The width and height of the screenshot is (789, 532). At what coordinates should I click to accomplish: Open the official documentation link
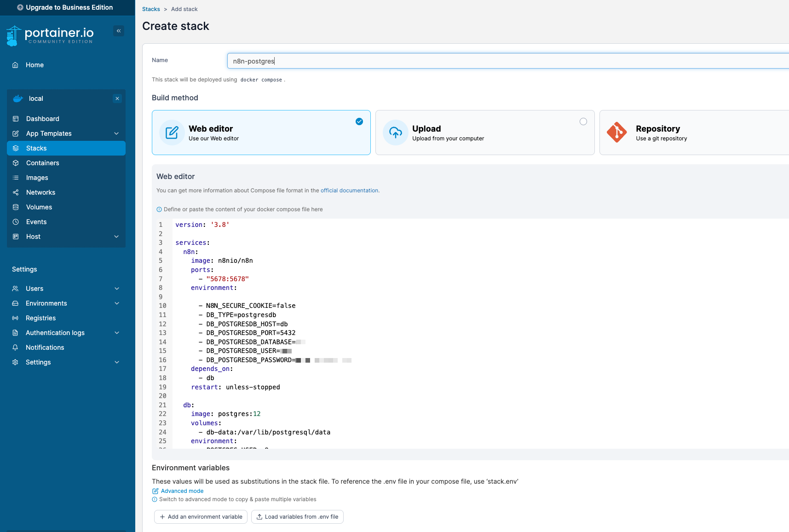pyautogui.click(x=349, y=191)
